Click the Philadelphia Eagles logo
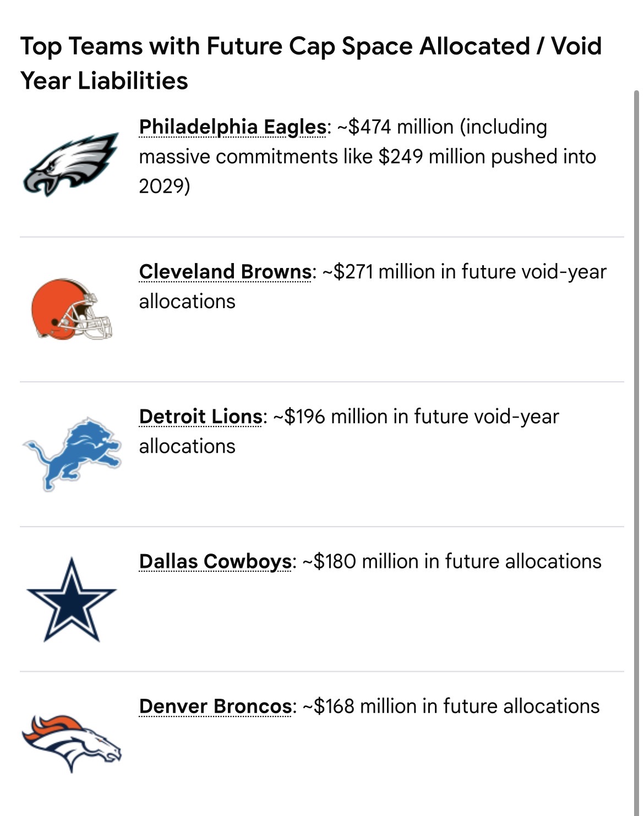This screenshot has width=644, height=816. [71, 164]
